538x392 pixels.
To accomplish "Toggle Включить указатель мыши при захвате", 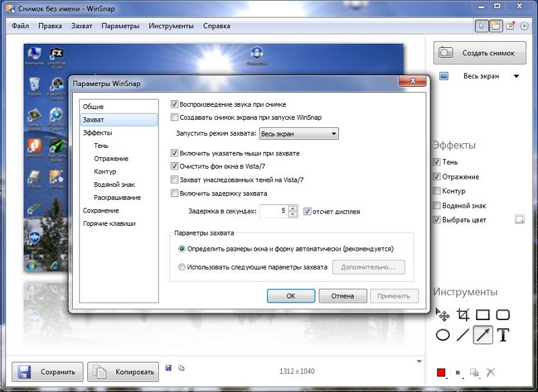I will point(174,153).
